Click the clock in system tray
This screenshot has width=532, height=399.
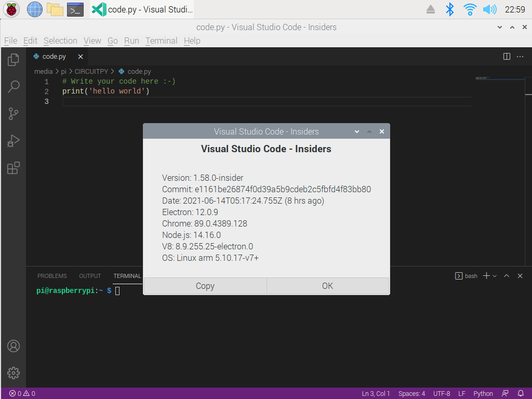[515, 9]
